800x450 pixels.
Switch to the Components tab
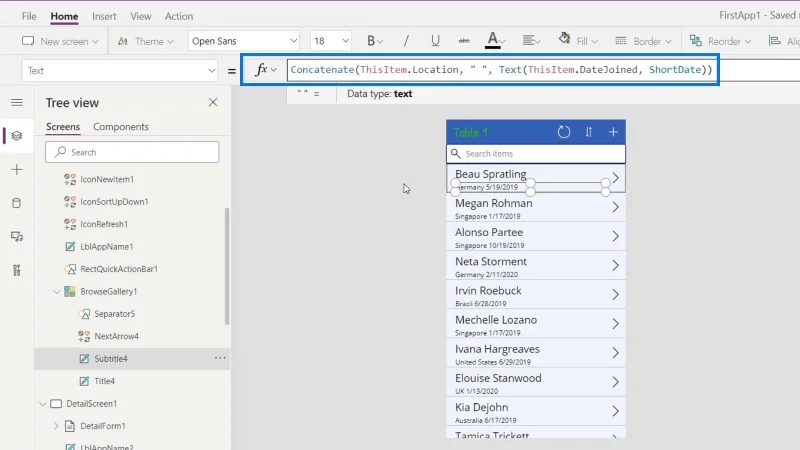[120, 127]
